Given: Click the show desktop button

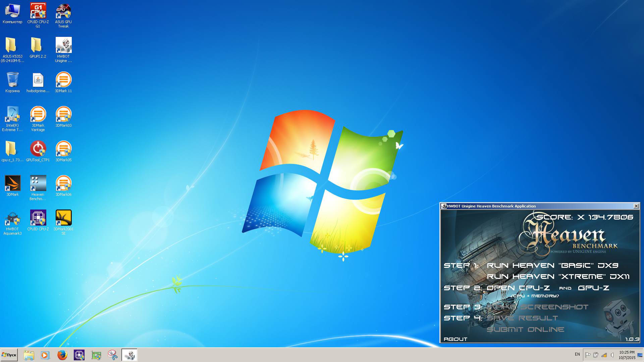Looking at the screenshot, I should click(640, 355).
